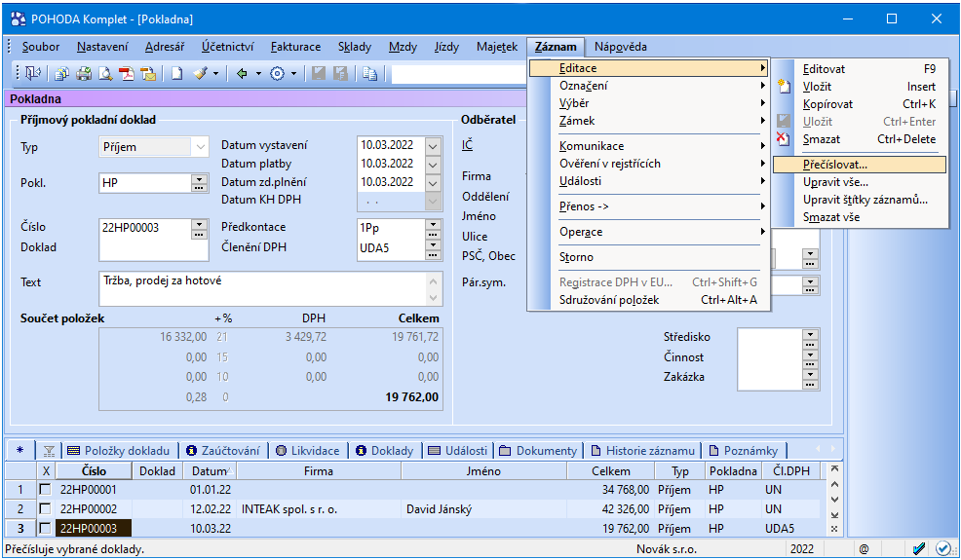Click the Firma column header
This screenshot has height=560, width=961.
(318, 471)
